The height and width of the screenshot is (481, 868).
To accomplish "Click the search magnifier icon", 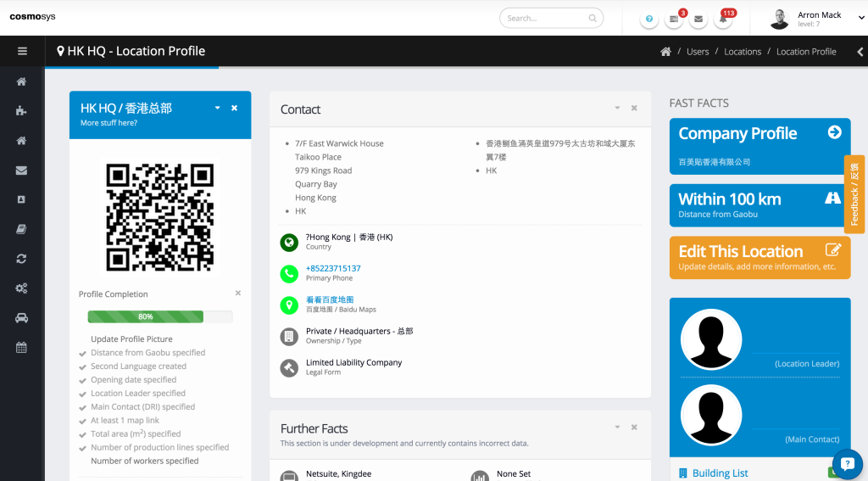I will pyautogui.click(x=593, y=19).
